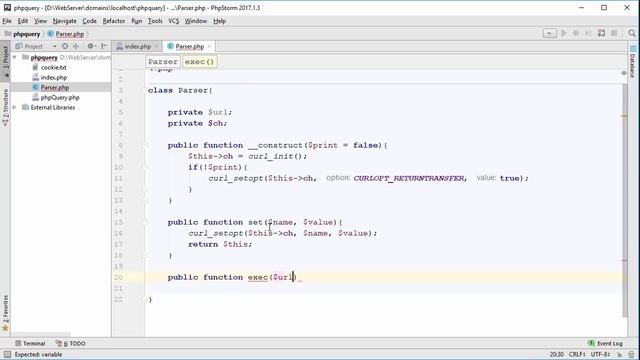
Task: Close the index.php editor tab
Action: click(x=156, y=47)
